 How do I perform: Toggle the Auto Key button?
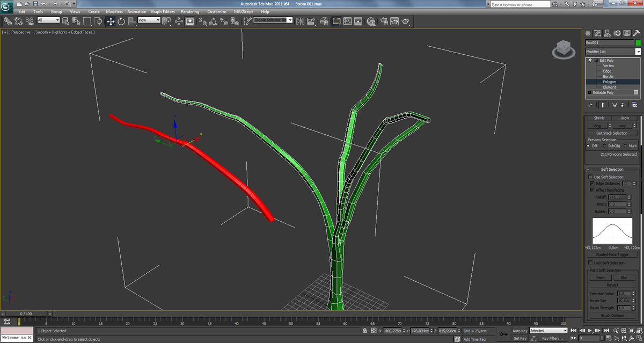(x=519, y=331)
